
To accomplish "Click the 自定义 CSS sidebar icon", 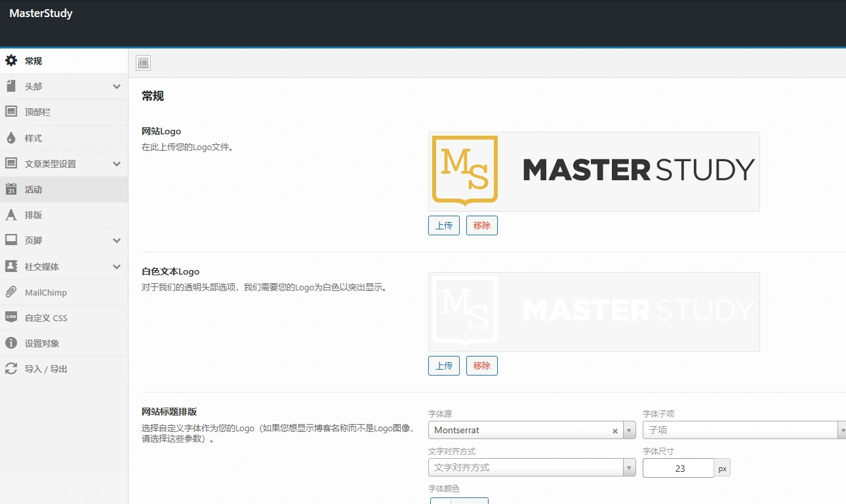I will pos(11,317).
